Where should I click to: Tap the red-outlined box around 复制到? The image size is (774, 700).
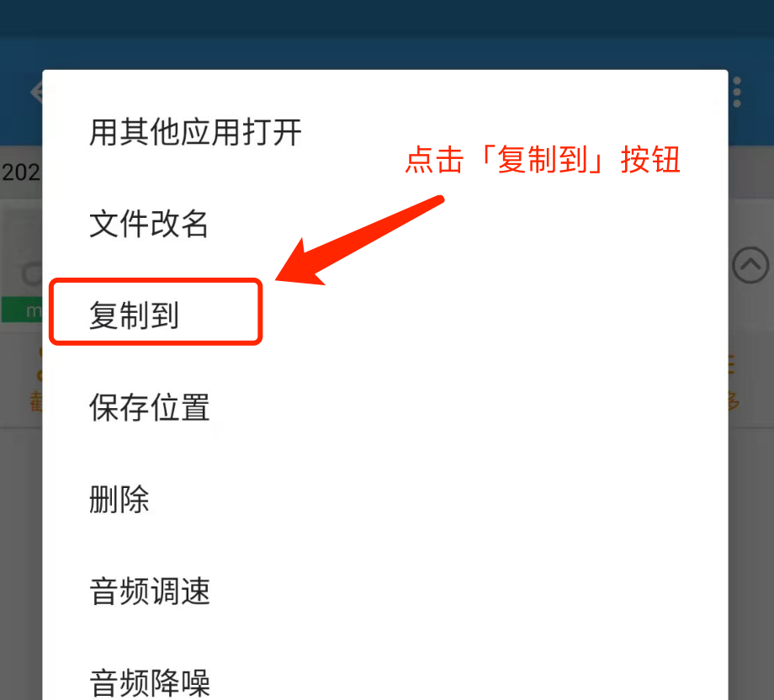click(156, 311)
